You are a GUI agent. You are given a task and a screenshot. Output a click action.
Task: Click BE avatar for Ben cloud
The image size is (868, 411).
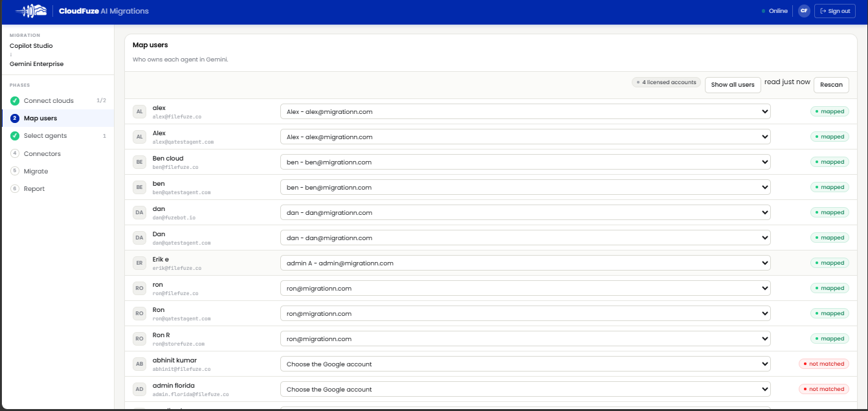click(139, 162)
